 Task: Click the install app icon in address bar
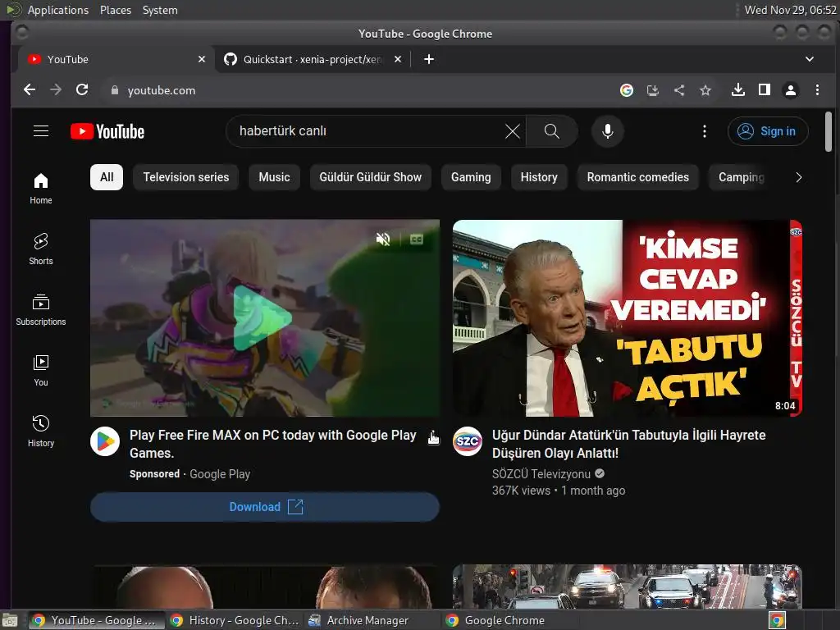(x=652, y=90)
